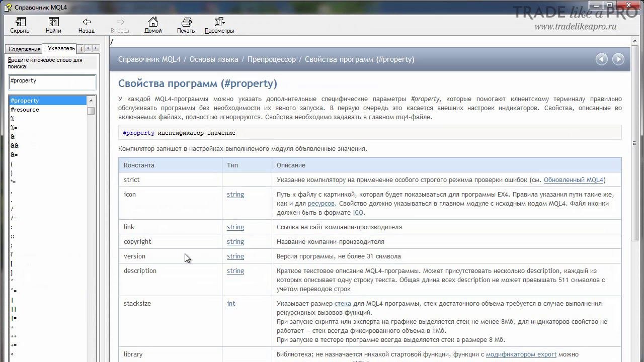
Task: Open the int type link for stacksize
Action: (x=231, y=304)
